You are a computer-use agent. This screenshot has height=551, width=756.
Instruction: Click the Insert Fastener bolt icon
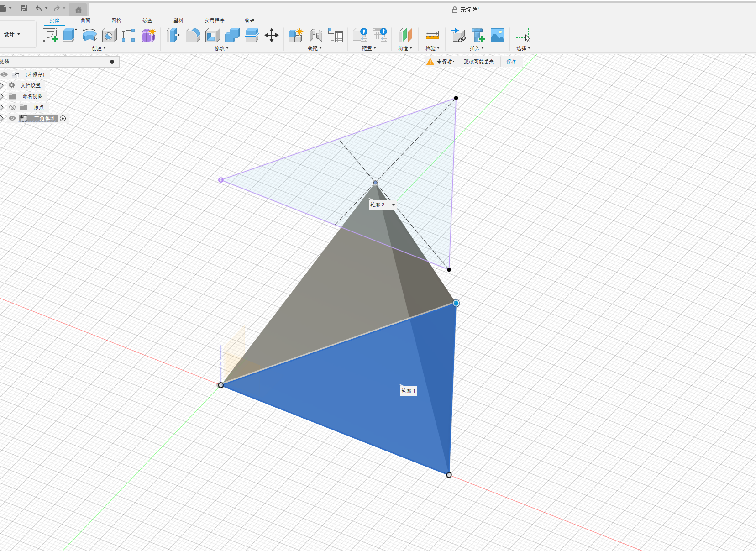click(x=478, y=35)
